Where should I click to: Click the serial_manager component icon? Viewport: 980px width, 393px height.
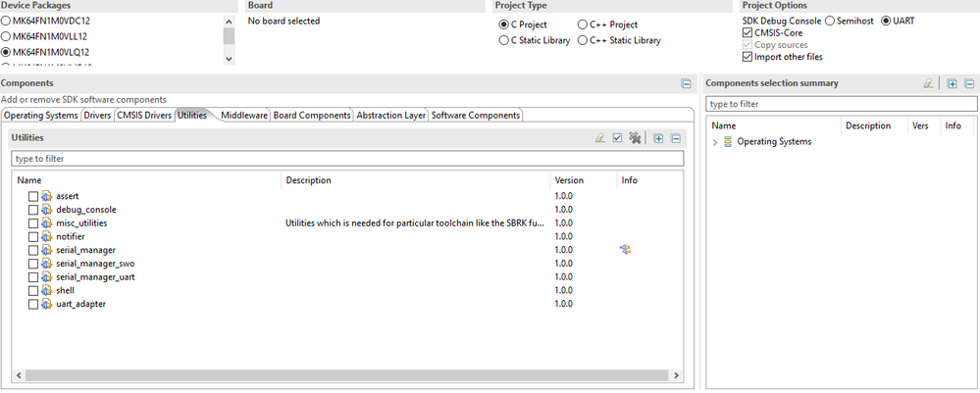click(47, 250)
